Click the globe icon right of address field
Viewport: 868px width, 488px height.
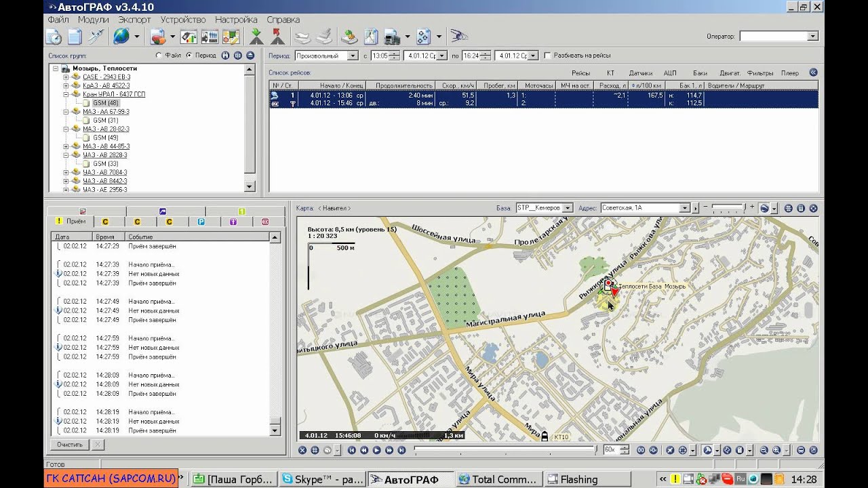(x=764, y=208)
